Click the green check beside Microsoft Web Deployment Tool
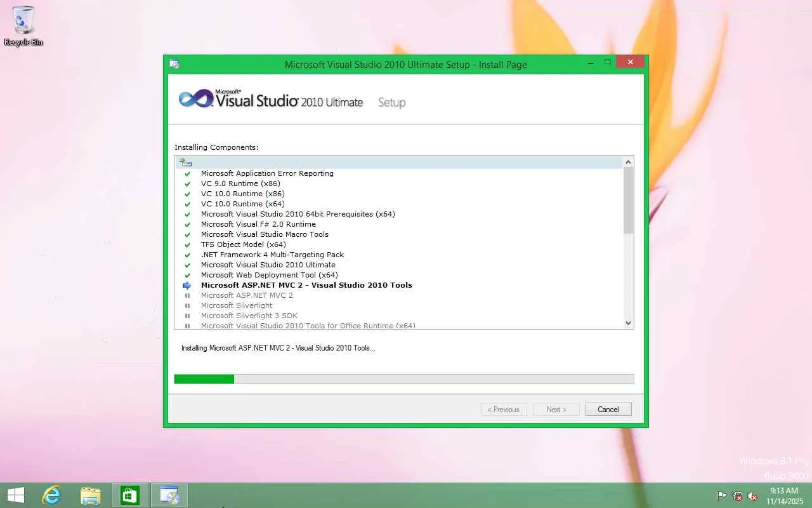 [x=187, y=275]
